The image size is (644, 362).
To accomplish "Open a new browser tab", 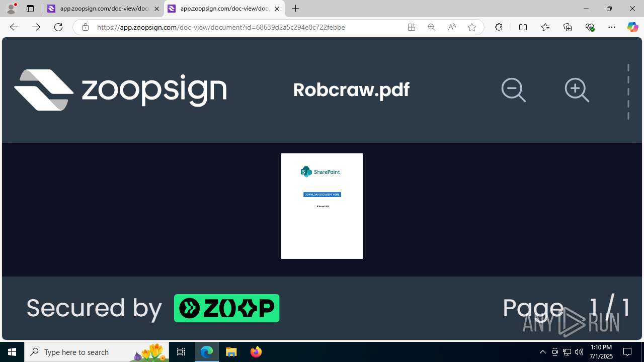I will pyautogui.click(x=296, y=9).
